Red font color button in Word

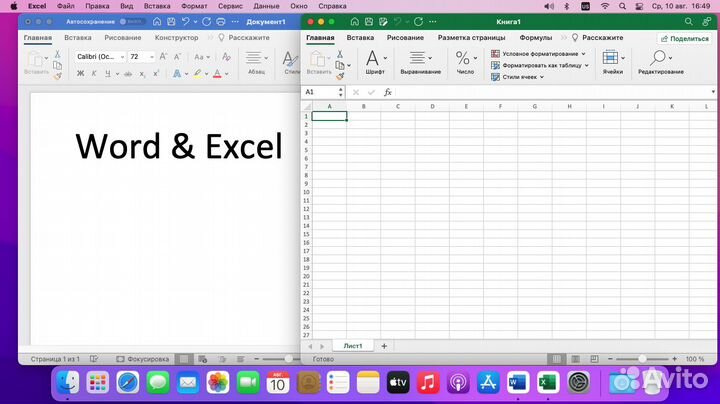pos(217,73)
